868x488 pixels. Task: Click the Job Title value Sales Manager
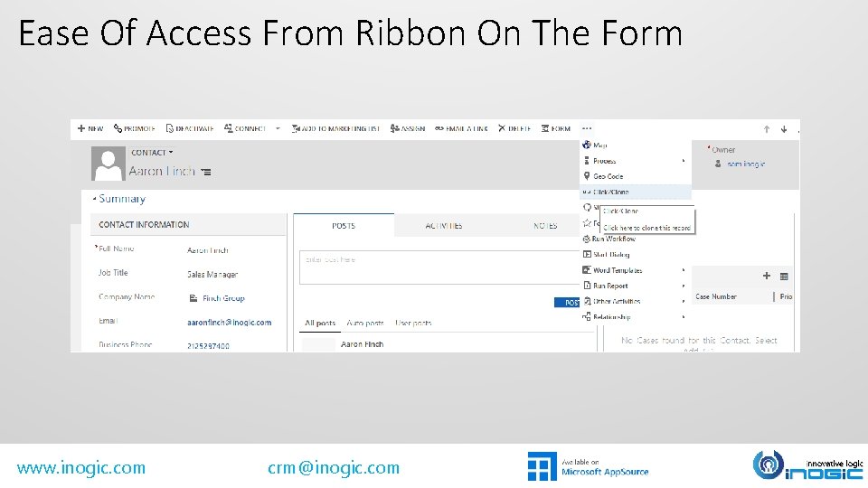(x=212, y=274)
